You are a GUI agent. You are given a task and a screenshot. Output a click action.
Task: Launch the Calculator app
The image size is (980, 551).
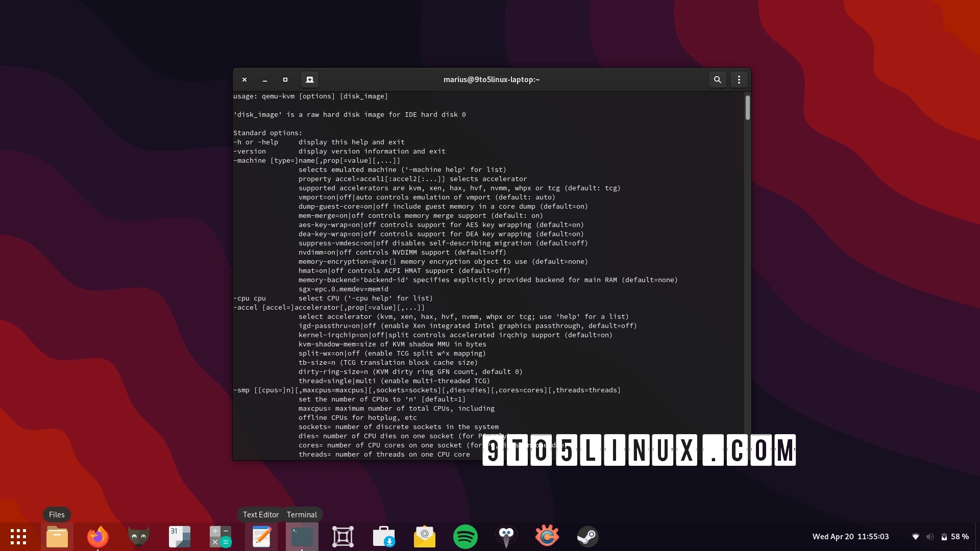220,537
